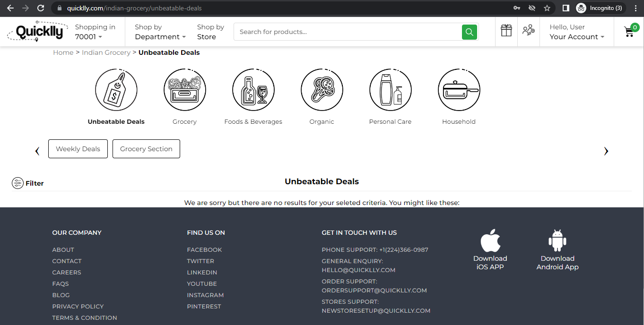Image resolution: width=644 pixels, height=325 pixels.
Task: Click the saved passwords key icon
Action: [517, 8]
